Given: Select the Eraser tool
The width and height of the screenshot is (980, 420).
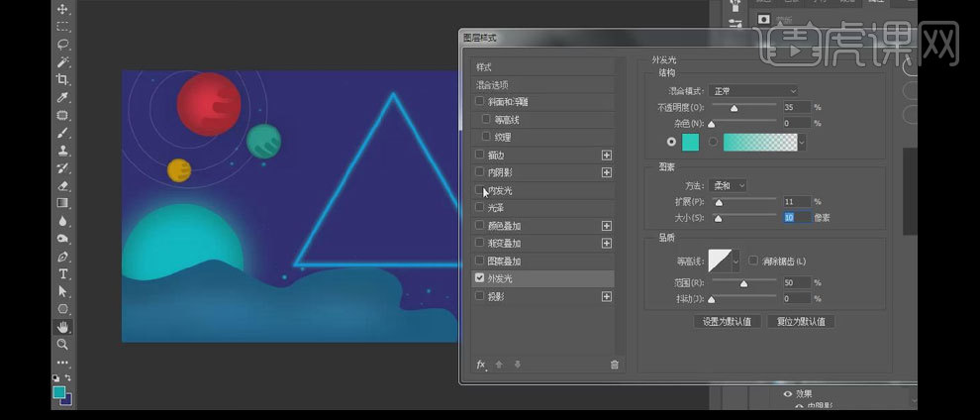Looking at the screenshot, I should point(63,185).
